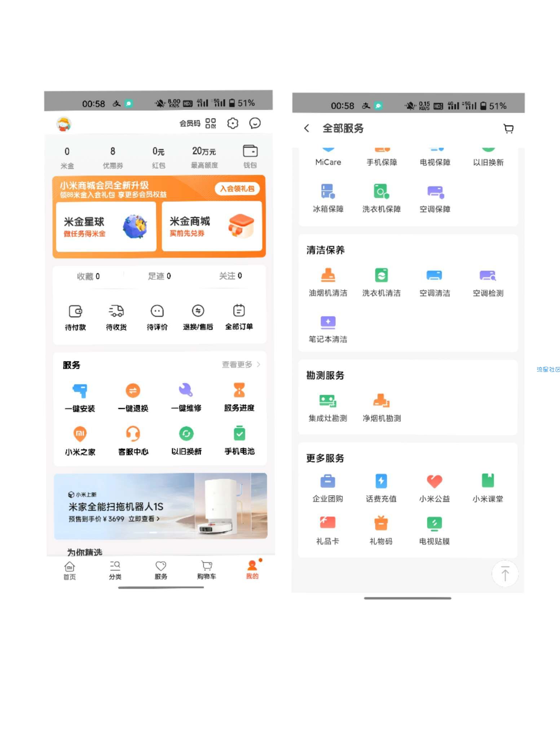560x739 pixels.
Task: Tap the user avatar picture
Action: point(64,124)
